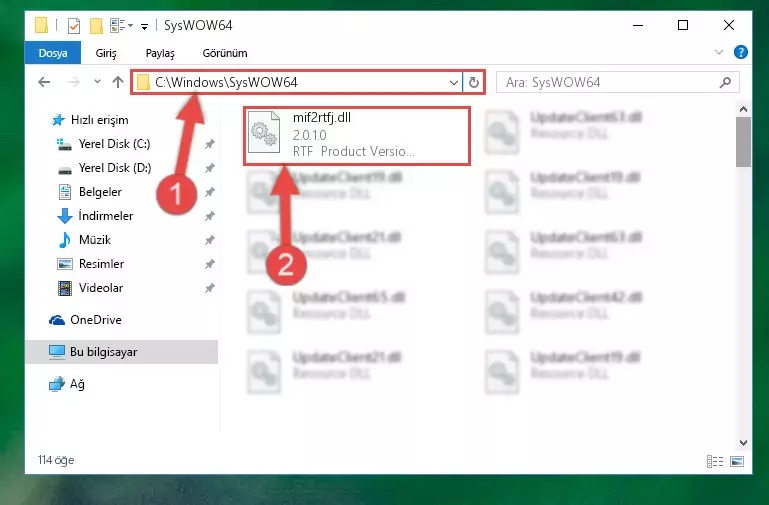Open the blue Help question mark

pos(741,52)
